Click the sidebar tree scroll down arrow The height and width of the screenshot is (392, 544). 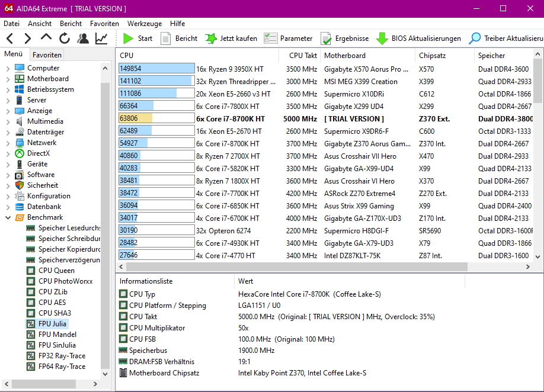pos(105,374)
